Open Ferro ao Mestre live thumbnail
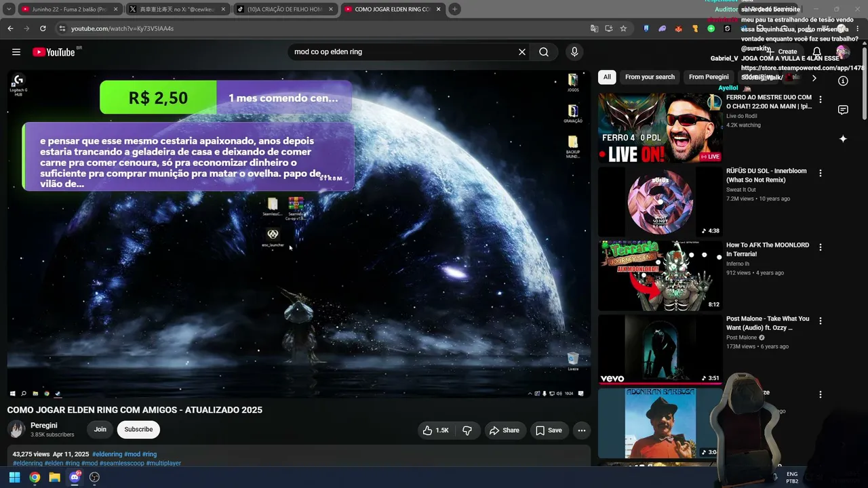The height and width of the screenshot is (488, 868). (x=660, y=127)
